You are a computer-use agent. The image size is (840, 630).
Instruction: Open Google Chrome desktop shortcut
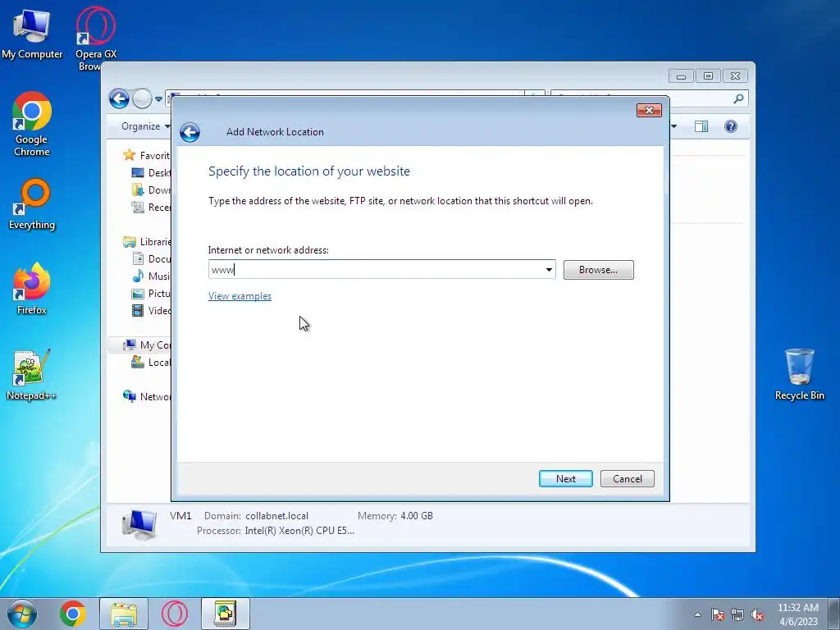(x=32, y=125)
